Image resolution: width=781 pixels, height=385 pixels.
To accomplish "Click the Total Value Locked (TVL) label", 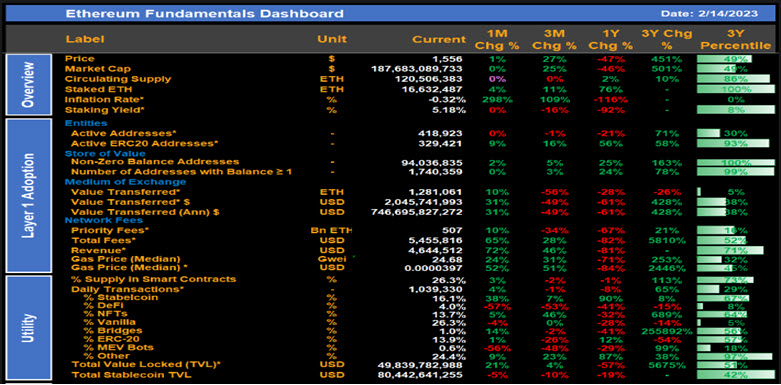I will 146,365.
